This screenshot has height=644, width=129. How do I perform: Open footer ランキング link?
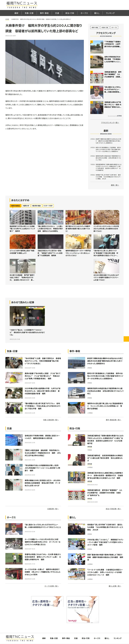pos(117,638)
